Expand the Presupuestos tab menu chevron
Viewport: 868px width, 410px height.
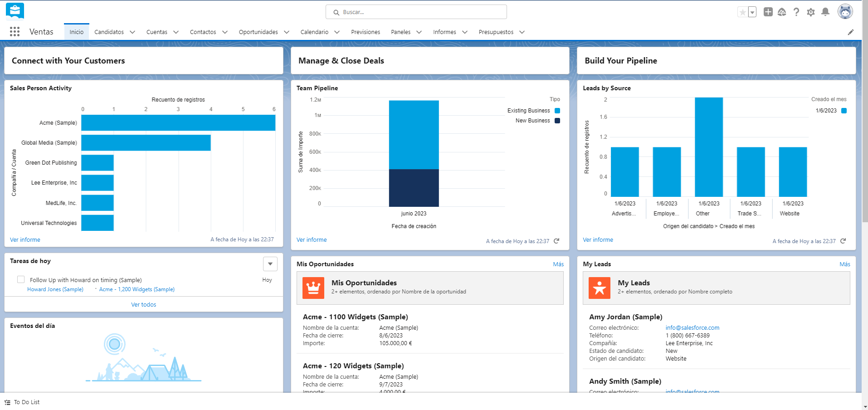[522, 32]
